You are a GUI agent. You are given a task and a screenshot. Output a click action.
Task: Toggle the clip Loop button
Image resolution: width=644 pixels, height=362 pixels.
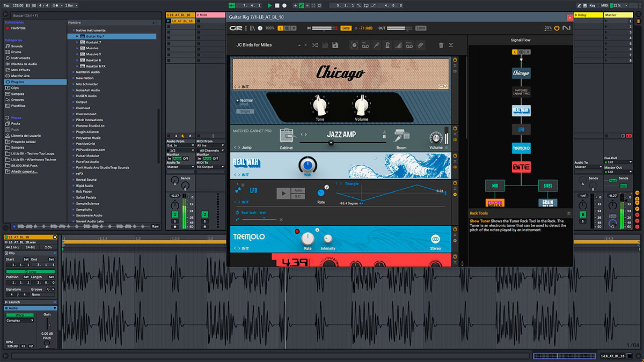pyautogui.click(x=30, y=272)
